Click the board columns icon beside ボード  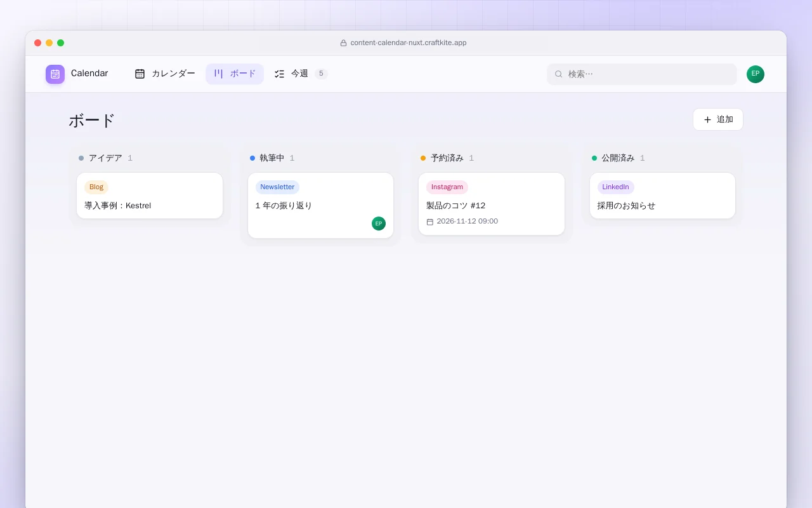click(x=218, y=74)
